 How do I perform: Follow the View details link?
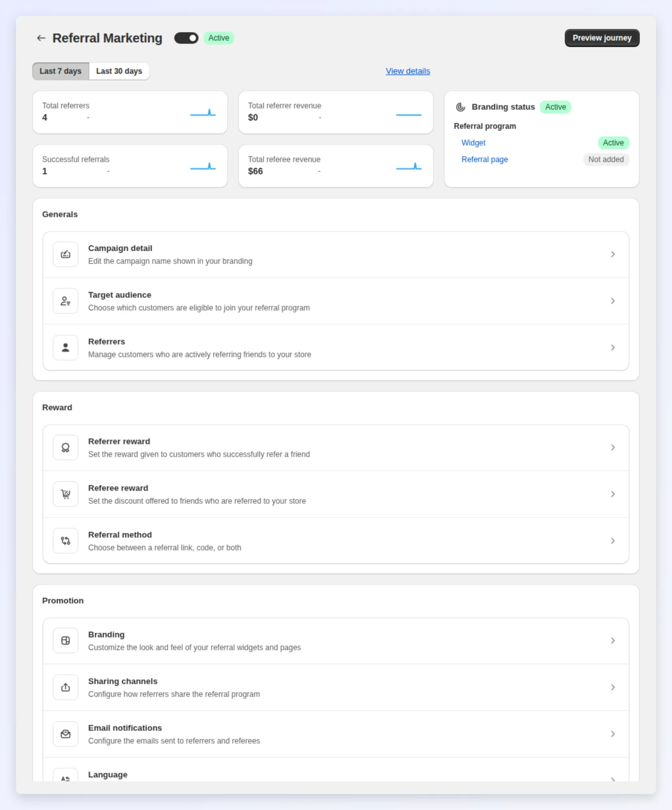click(x=408, y=71)
